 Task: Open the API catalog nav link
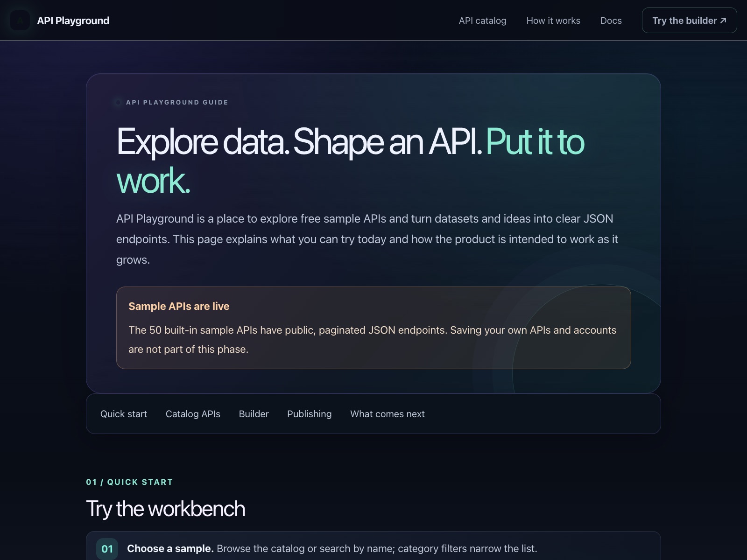point(482,21)
